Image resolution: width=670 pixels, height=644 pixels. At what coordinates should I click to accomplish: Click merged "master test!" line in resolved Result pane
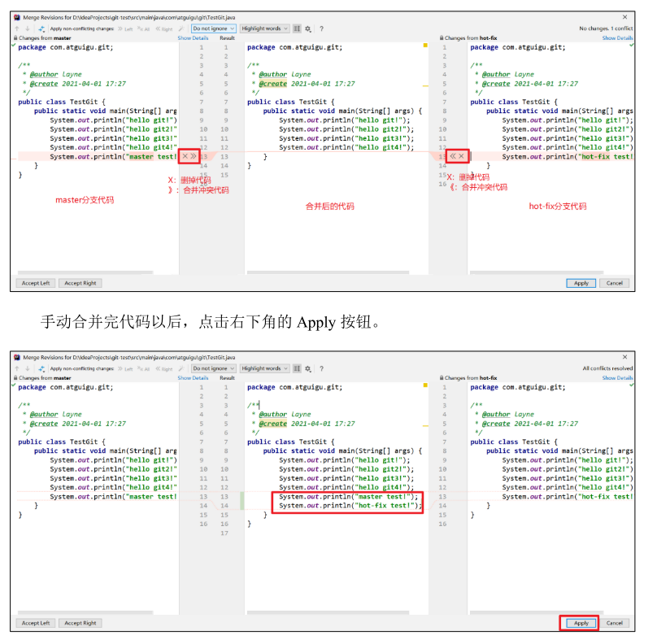click(x=349, y=497)
